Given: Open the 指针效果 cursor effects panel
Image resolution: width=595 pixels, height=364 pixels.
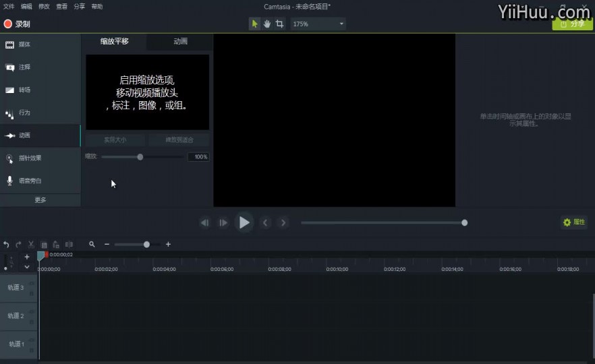Looking at the screenshot, I should [40, 158].
